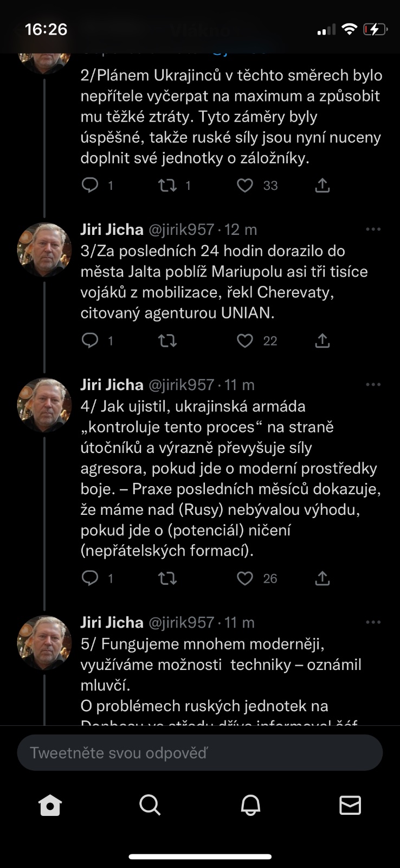Like the tweet with 26 likes

[245, 578]
